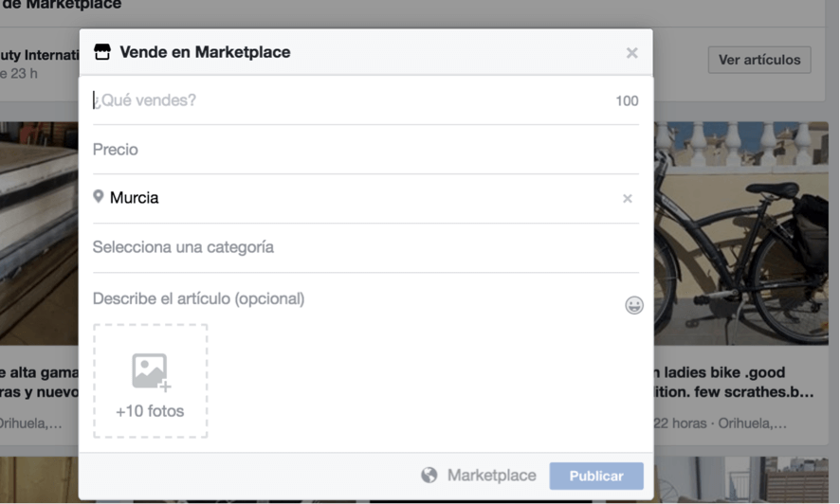Open the Selecciona una categoría dropdown

[366, 247]
